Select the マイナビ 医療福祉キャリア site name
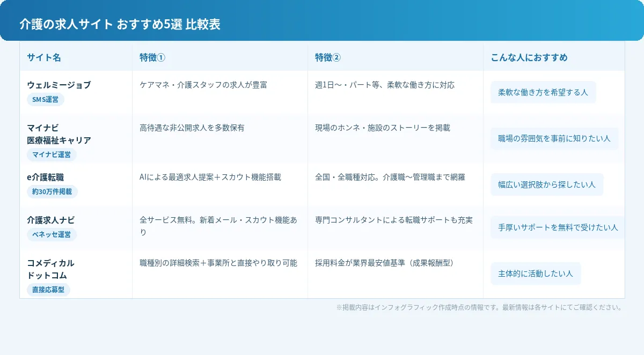The image size is (644, 355). [x=59, y=134]
